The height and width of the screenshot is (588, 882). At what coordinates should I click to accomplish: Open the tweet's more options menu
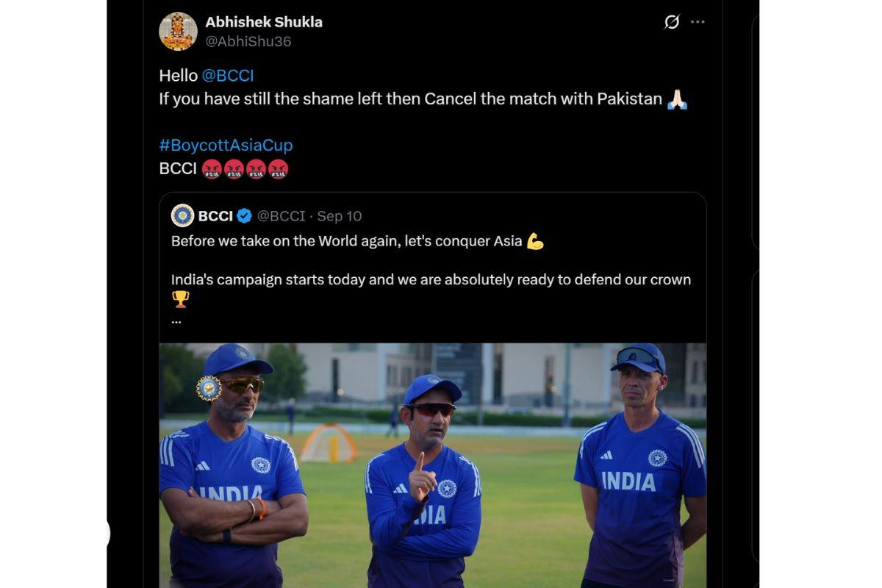(x=697, y=22)
